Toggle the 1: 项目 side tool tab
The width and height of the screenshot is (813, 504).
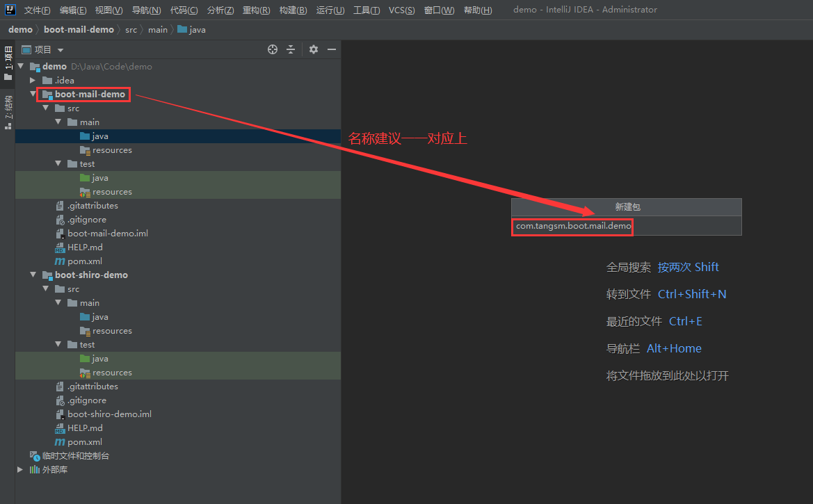pyautogui.click(x=8, y=63)
